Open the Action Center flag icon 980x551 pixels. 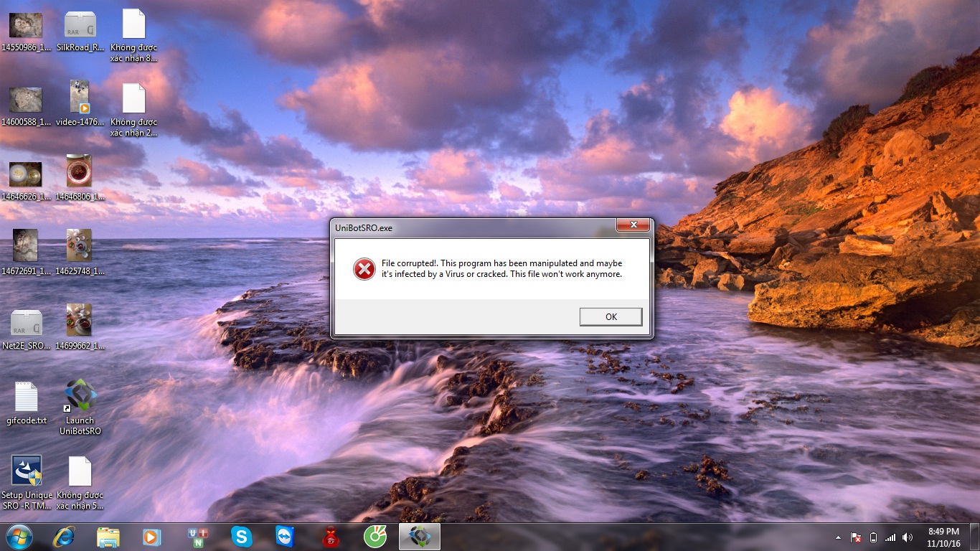(x=856, y=537)
